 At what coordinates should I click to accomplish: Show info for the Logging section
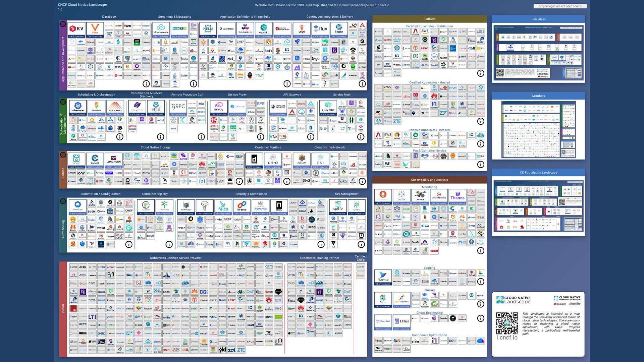[x=481, y=282]
